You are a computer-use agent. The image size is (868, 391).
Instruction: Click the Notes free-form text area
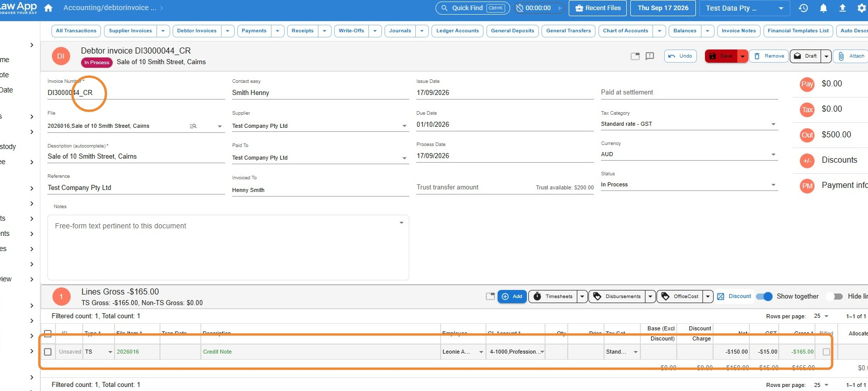click(x=228, y=248)
